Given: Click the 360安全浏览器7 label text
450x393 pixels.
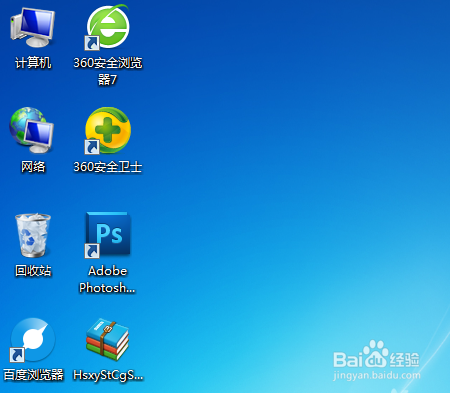Looking at the screenshot, I should (108, 71).
